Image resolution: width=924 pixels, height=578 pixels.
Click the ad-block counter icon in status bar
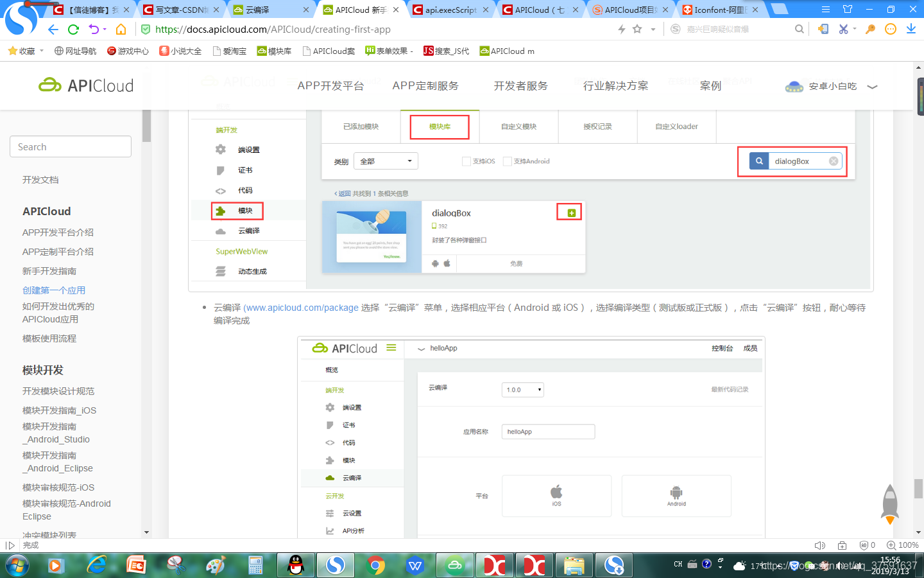pos(868,545)
